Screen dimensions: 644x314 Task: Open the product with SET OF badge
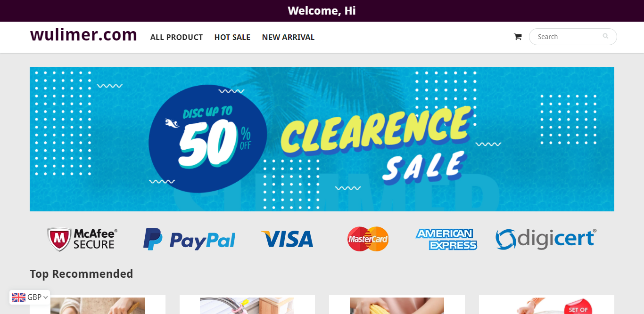point(546,306)
